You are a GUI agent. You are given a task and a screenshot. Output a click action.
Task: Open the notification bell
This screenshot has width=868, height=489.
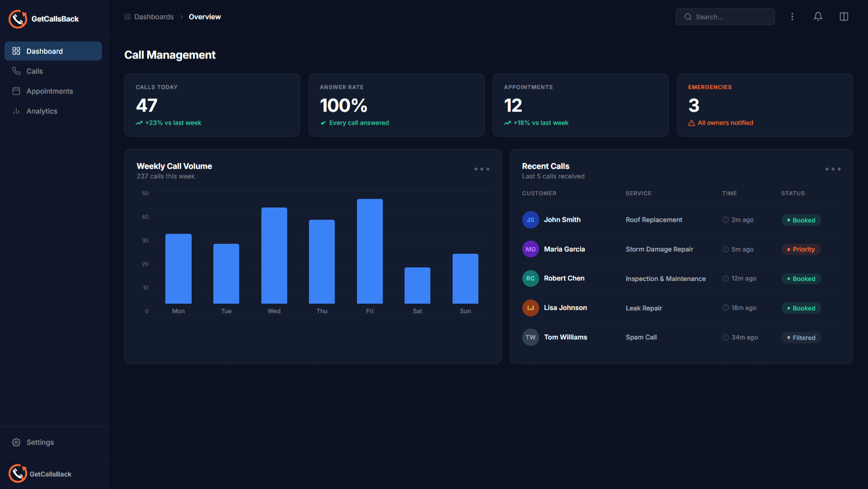pos(818,16)
